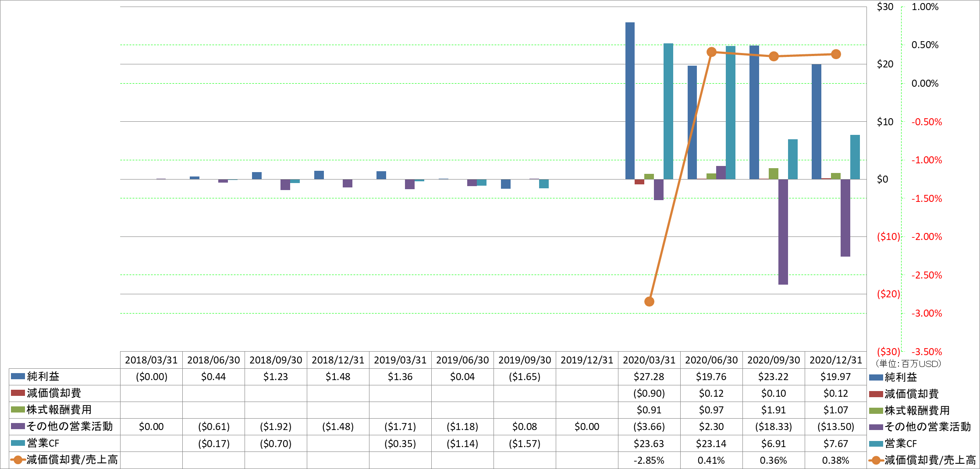The image size is (980, 469).
Task: Click the orange line marker for 2020/12/31
Action: (x=836, y=54)
